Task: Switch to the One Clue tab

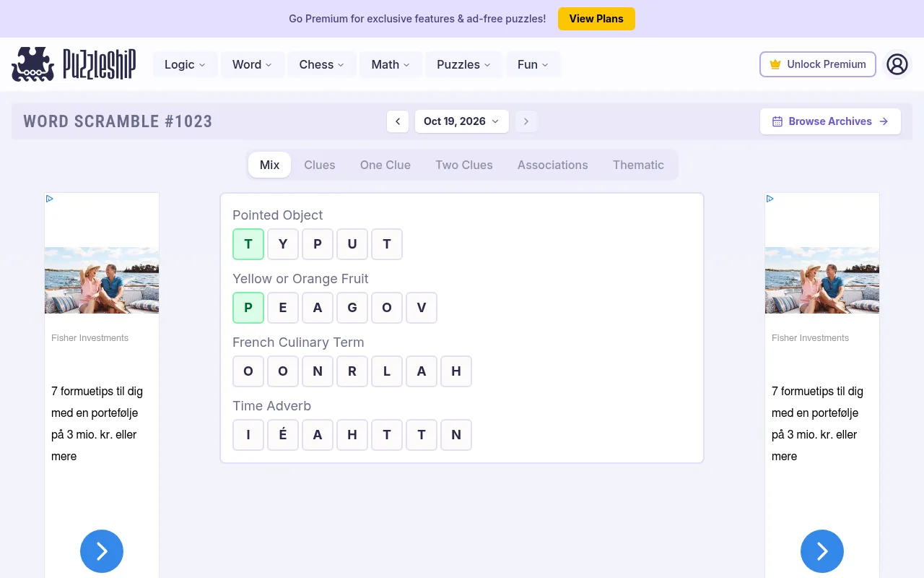Action: pos(385,165)
